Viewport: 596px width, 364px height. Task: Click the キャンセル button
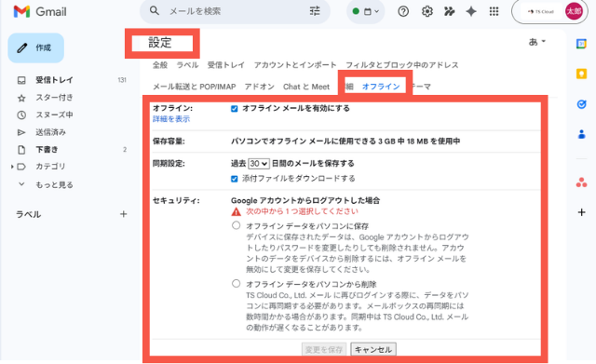pyautogui.click(x=373, y=349)
